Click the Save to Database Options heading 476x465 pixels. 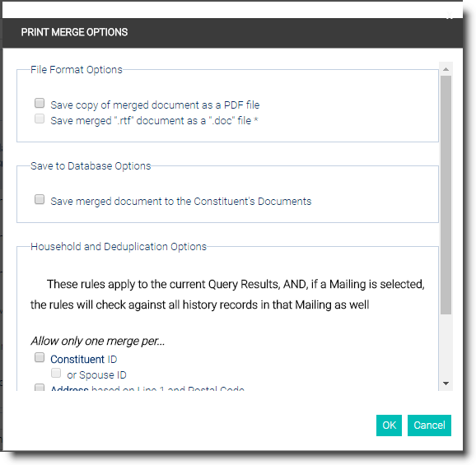click(91, 166)
